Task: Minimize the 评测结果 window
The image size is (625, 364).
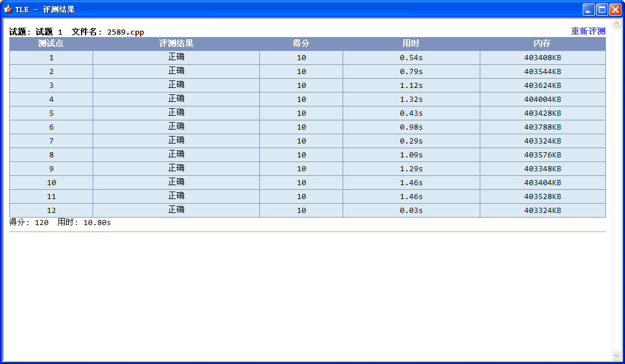Action: coord(589,9)
